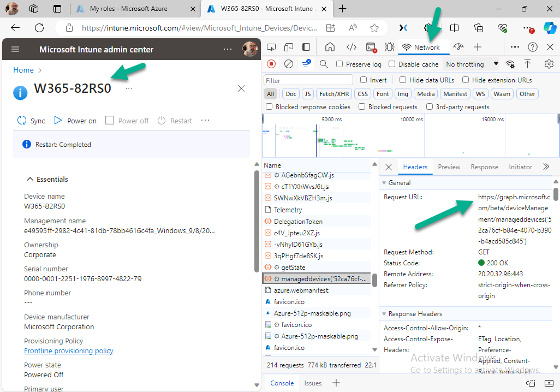Viewport: 560px width, 392px height.
Task: Check the 3rd-party requests checkbox
Action: pos(430,106)
